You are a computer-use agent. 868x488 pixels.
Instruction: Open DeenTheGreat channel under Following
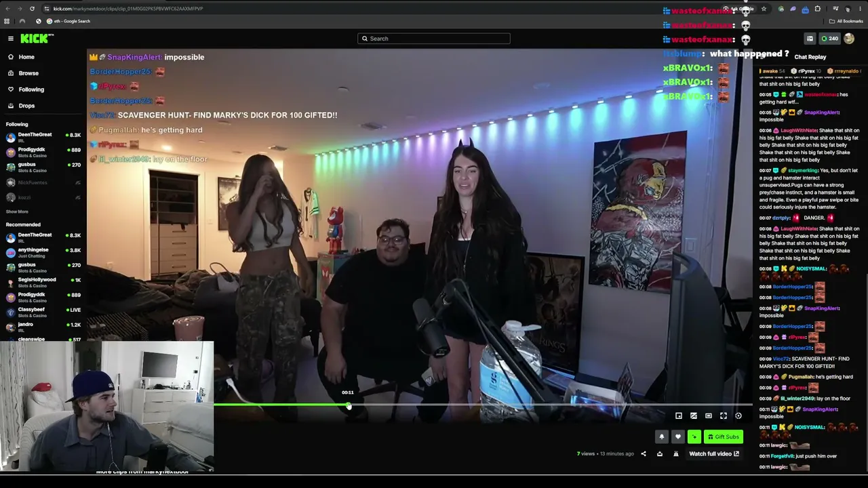tap(42, 137)
